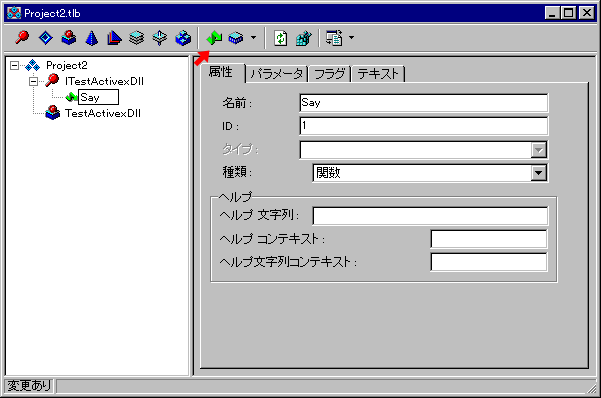Switch to the 属性 tab
This screenshot has width=601, height=398.
click(222, 72)
